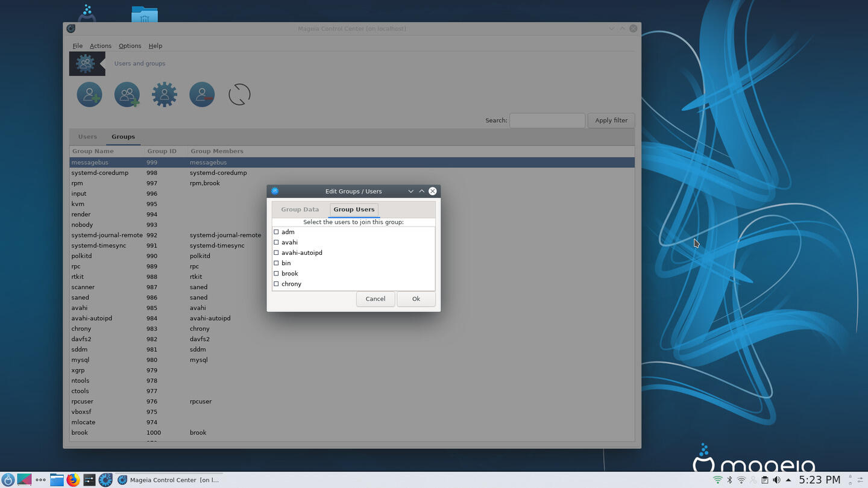Click the Delete user icon in toolbar
Image resolution: width=868 pixels, height=488 pixels.
(202, 95)
